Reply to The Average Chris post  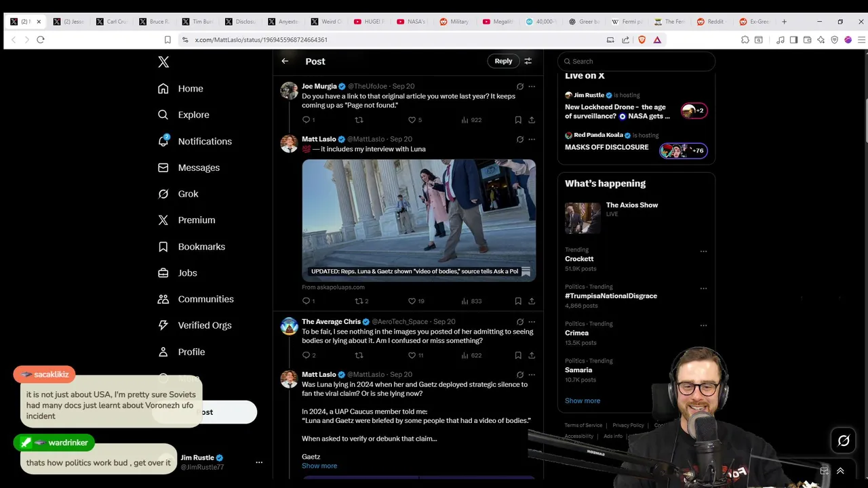tap(308, 355)
